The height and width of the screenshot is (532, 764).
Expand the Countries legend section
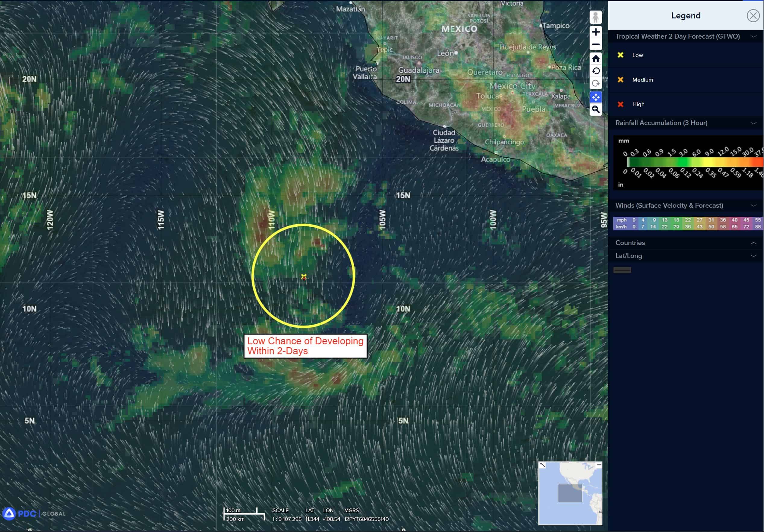[x=753, y=243]
